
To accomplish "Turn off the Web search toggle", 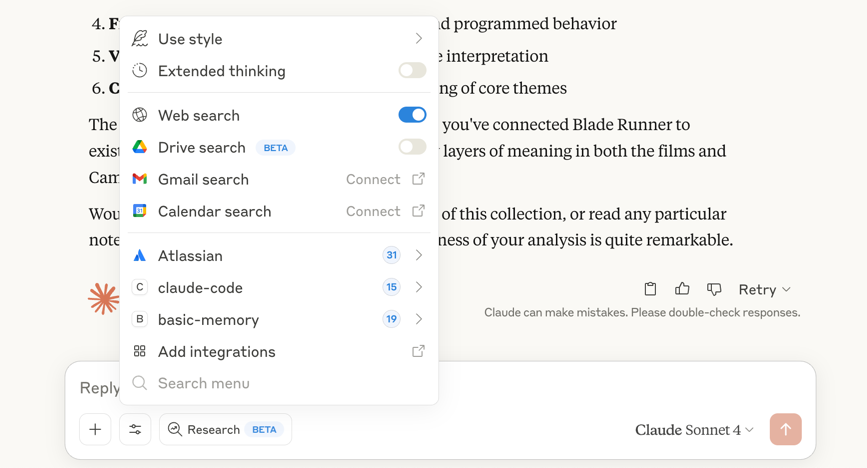I will pyautogui.click(x=412, y=115).
